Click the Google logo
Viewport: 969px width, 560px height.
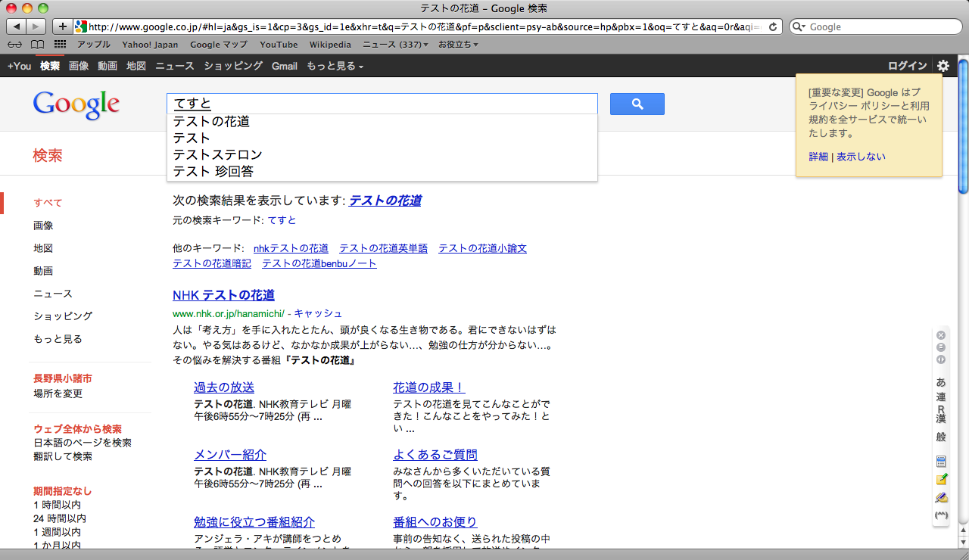76,104
